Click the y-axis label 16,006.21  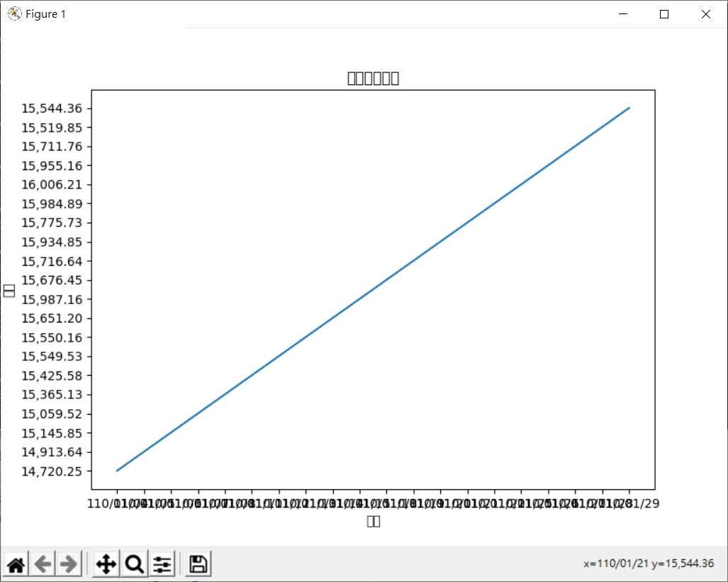[52, 185]
